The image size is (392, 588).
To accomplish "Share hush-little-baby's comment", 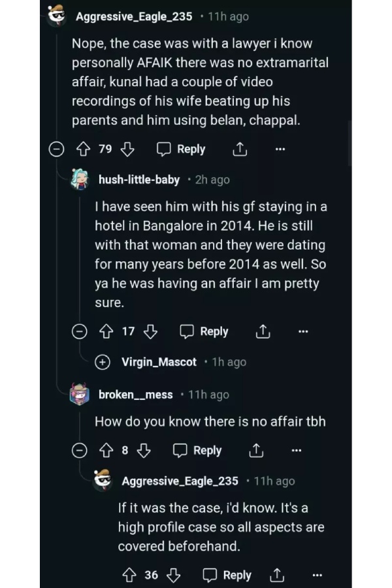I will [x=262, y=332].
